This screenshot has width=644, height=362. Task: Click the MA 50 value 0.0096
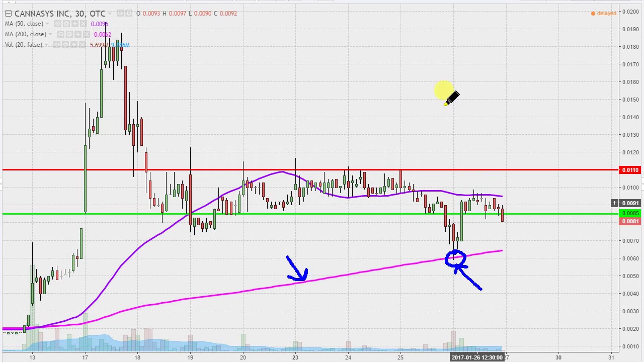click(x=100, y=24)
